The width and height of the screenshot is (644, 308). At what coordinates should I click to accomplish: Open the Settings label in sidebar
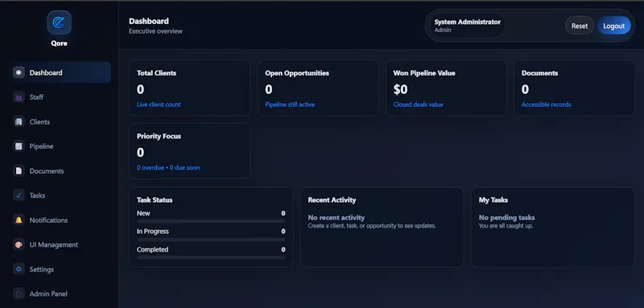42,269
